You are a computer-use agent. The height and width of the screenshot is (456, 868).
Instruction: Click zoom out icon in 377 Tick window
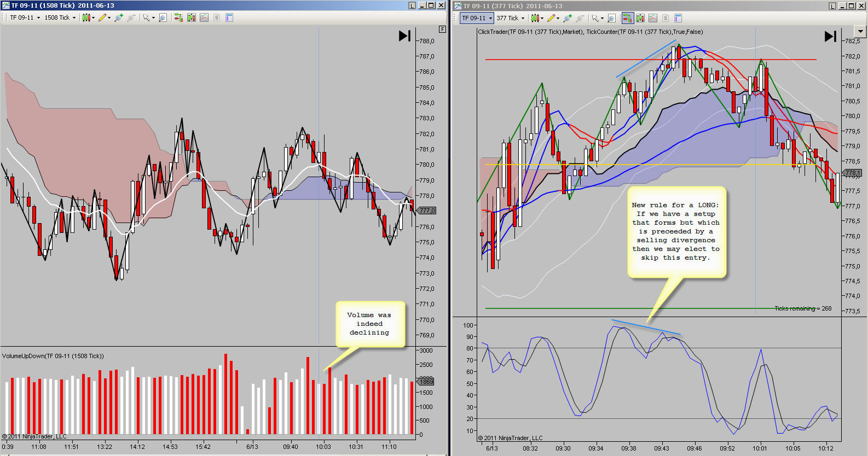(x=580, y=18)
